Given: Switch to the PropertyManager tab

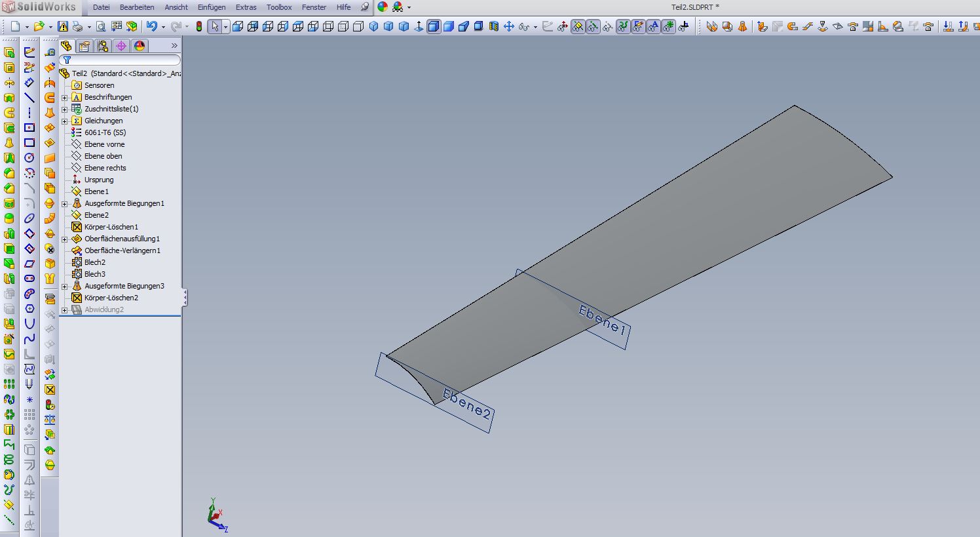Looking at the screenshot, I should (85, 46).
